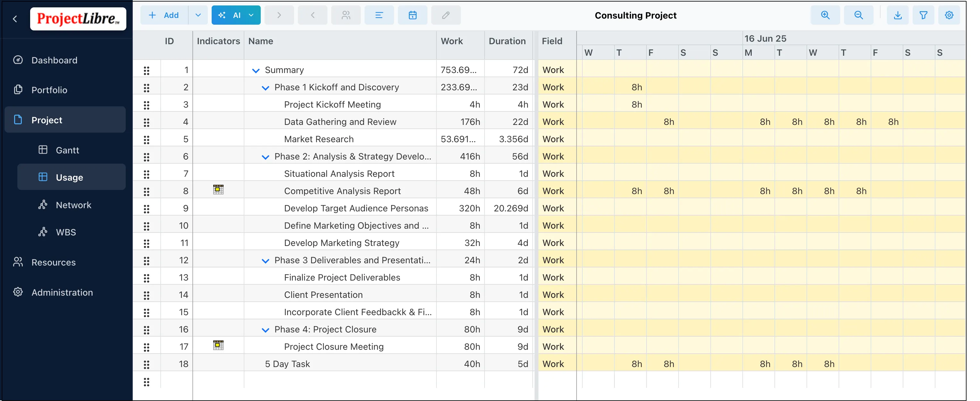Click the outdent task arrow icon
The height and width of the screenshot is (401, 980).
coord(312,15)
